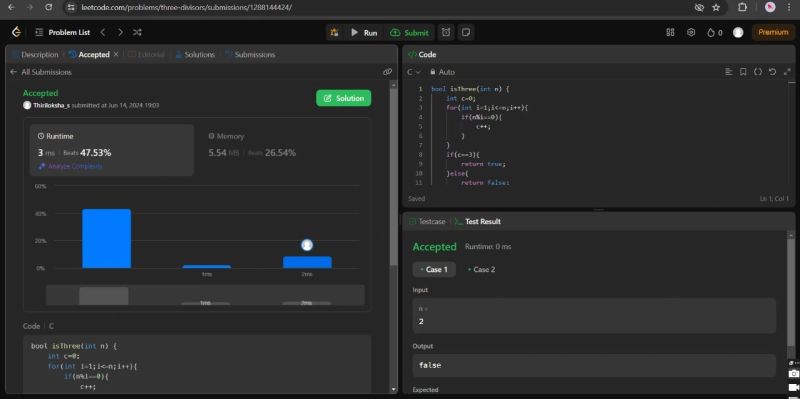Open the LeetCode profile avatar
This screenshot has width=800, height=399.
(x=738, y=32)
